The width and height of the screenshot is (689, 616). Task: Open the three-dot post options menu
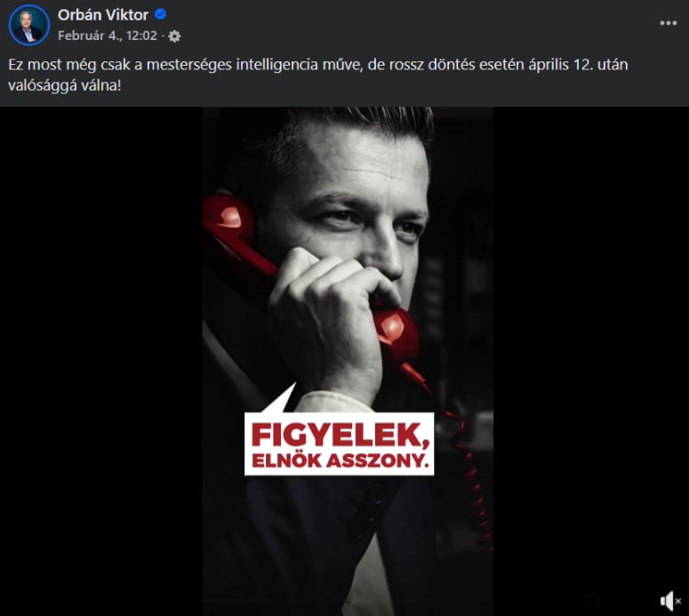(x=669, y=23)
